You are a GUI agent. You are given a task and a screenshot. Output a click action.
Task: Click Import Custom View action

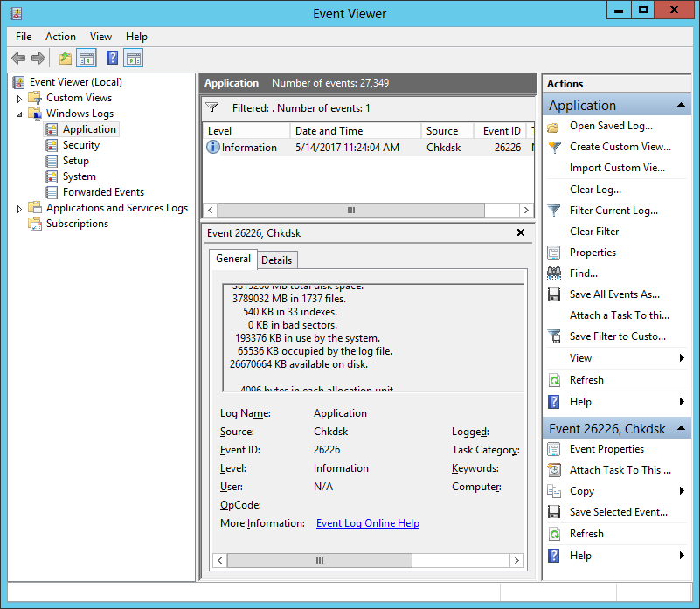617,168
